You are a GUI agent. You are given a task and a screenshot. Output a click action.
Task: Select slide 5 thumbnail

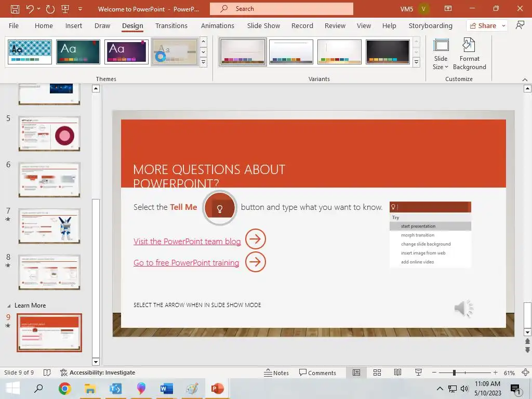pos(49,134)
